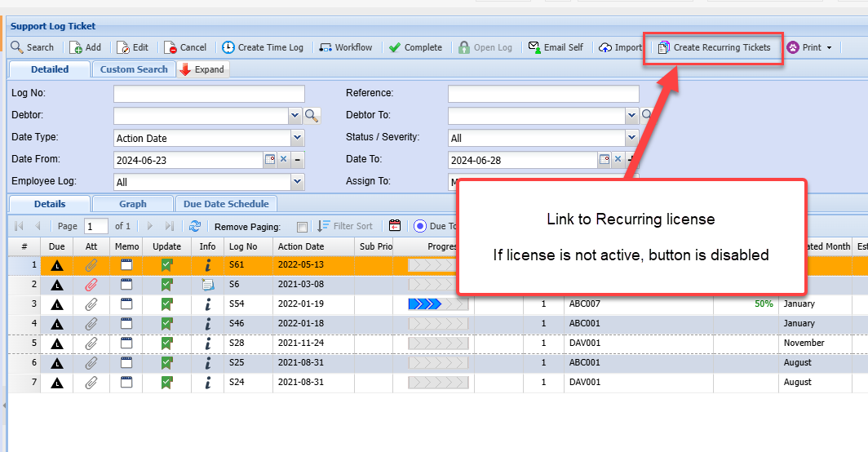This screenshot has width=868, height=452.
Task: Click the update flag icon for S46
Action: pos(166,323)
